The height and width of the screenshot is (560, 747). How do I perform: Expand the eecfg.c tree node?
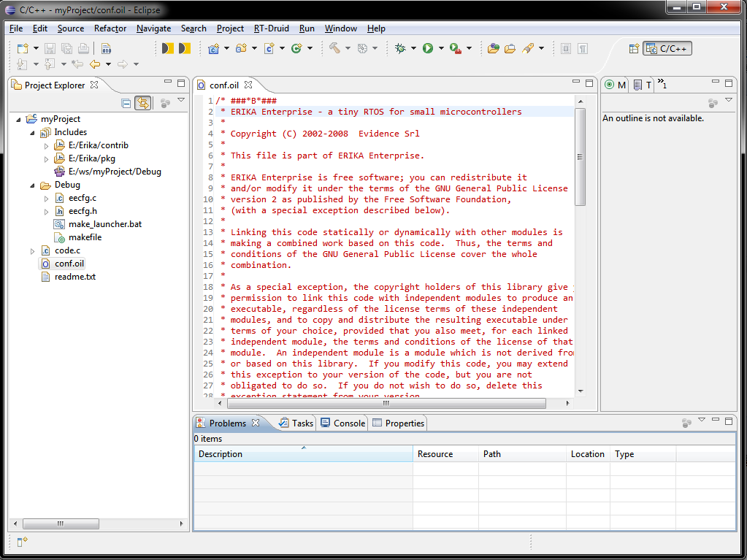coord(46,198)
